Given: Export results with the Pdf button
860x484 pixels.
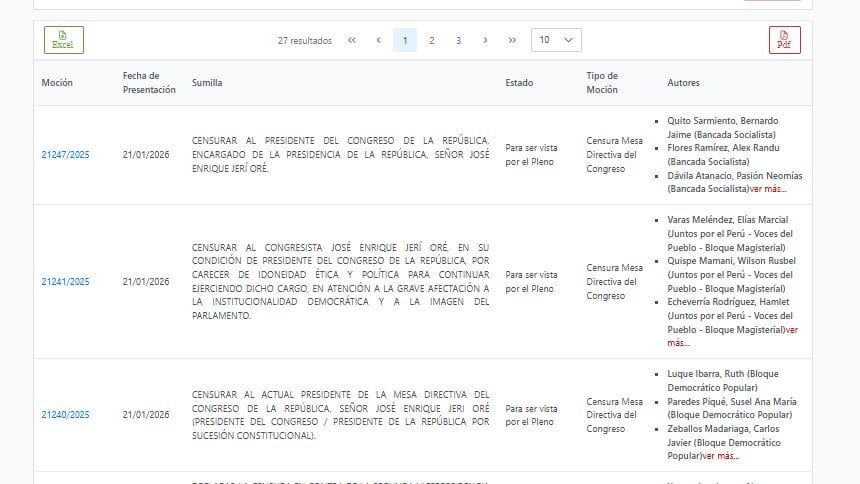Looking at the screenshot, I should pos(784,40).
